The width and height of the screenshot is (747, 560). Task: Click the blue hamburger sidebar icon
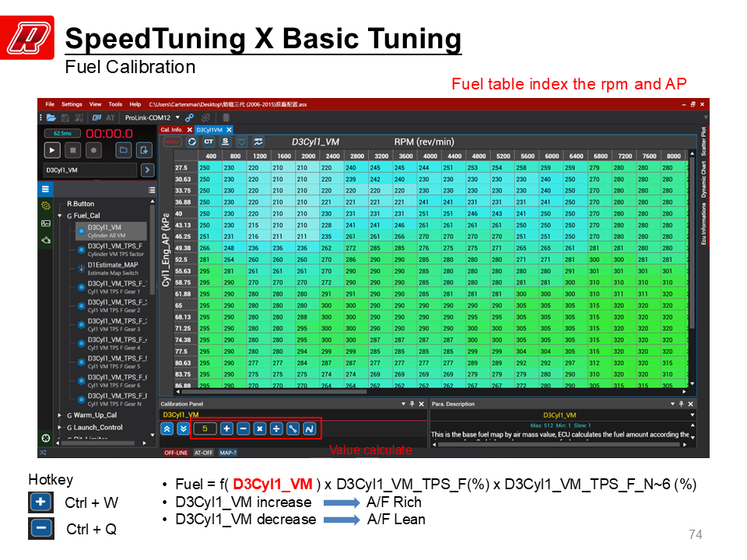click(x=45, y=189)
